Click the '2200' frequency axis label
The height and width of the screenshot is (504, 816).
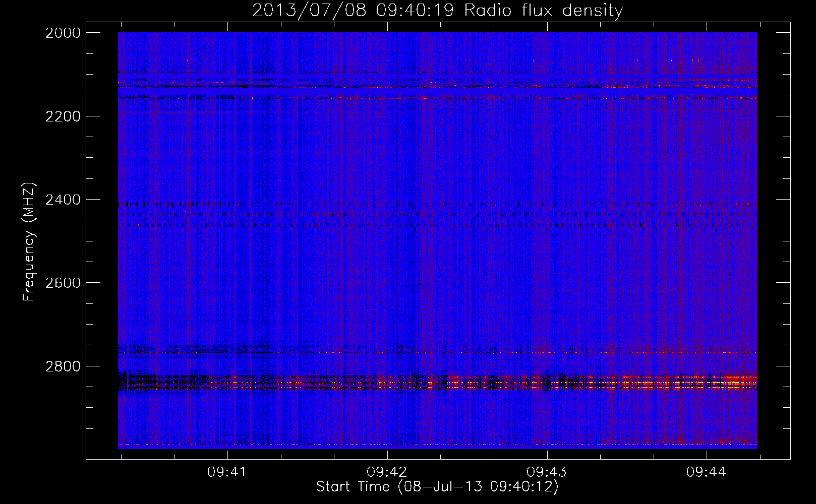63,116
